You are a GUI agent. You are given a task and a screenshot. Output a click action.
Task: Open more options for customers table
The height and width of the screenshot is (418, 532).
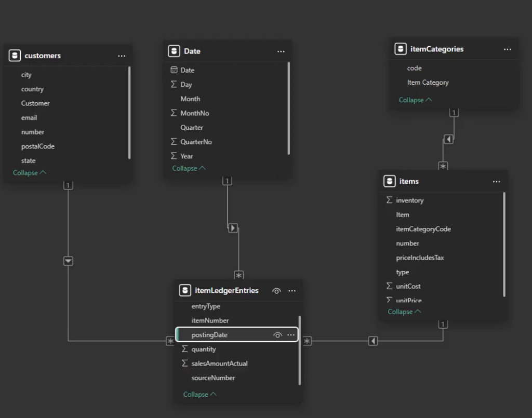(122, 56)
